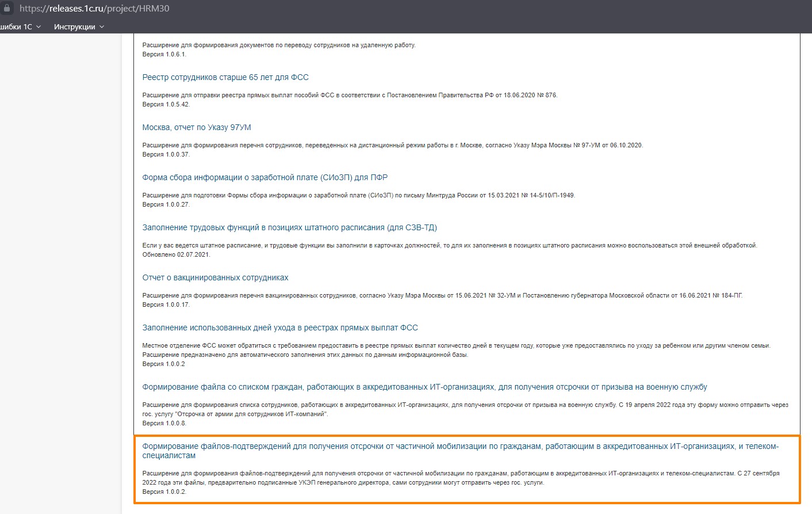Image resolution: width=812 pixels, height=514 pixels.
Task: Open link Реестр сотрудников старше 65 лет для ФСС
Action: tap(225, 77)
